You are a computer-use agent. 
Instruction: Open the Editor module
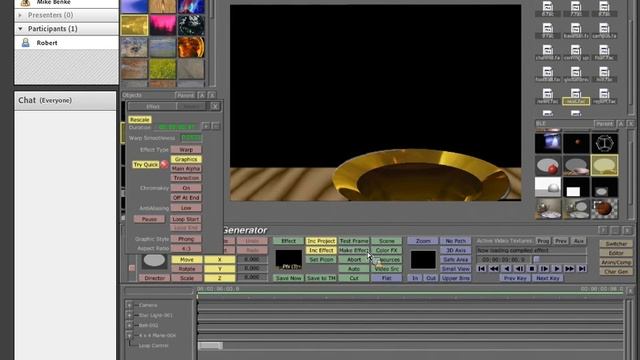coord(616,253)
